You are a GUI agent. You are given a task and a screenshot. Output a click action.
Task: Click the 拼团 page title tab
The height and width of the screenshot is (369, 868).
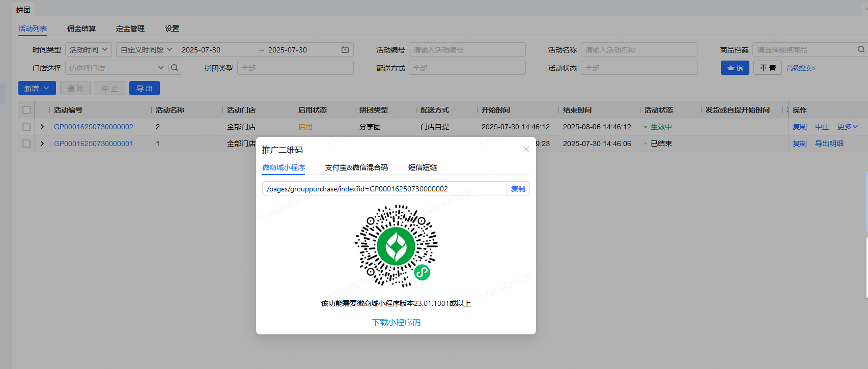pyautogui.click(x=23, y=10)
